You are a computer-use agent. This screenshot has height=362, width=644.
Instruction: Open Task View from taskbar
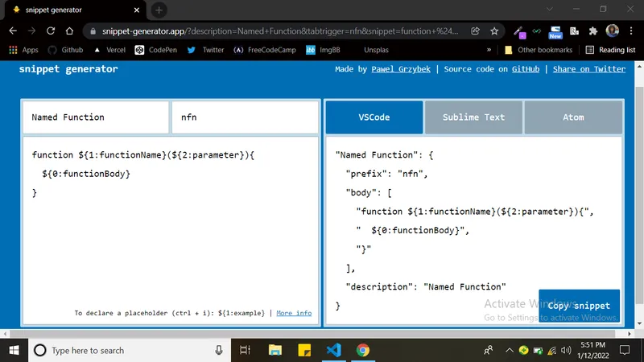[x=246, y=351]
